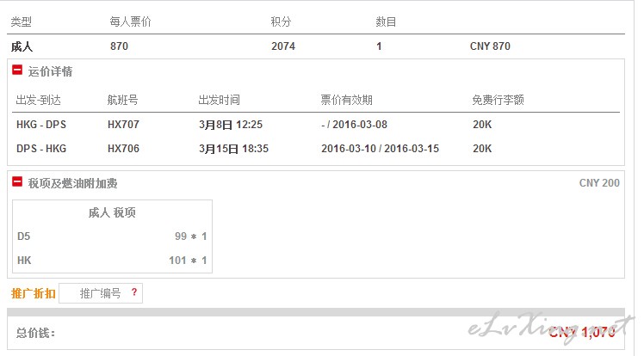The height and width of the screenshot is (356, 644).
Task: Collapse the 税项及燃油附加费 taxes section
Action: (17, 181)
